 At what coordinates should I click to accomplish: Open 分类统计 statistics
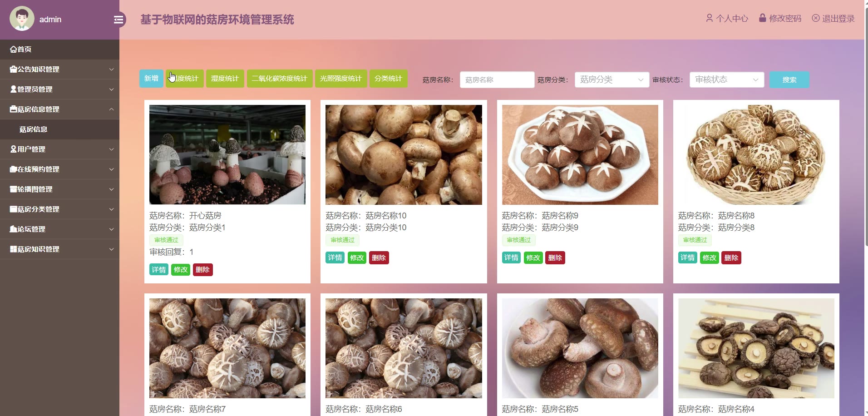pyautogui.click(x=389, y=79)
